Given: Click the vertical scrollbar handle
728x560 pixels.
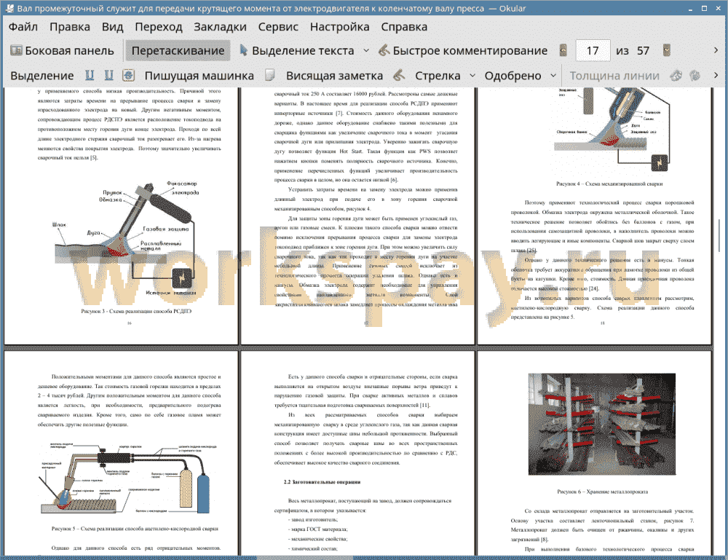Looking at the screenshot, I should tap(719, 234).
